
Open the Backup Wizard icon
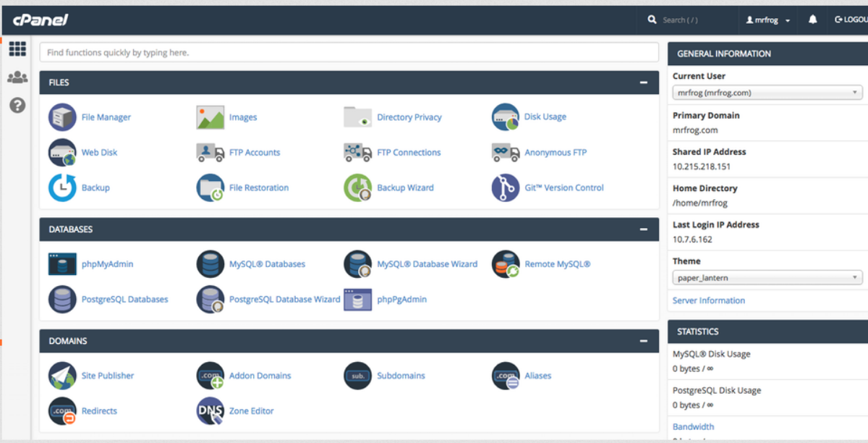coord(358,187)
